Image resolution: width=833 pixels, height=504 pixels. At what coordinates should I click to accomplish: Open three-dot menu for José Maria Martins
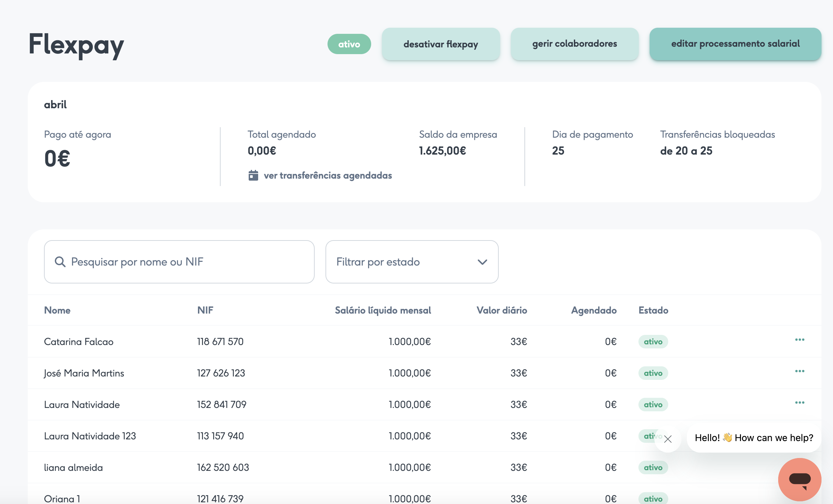[800, 371]
